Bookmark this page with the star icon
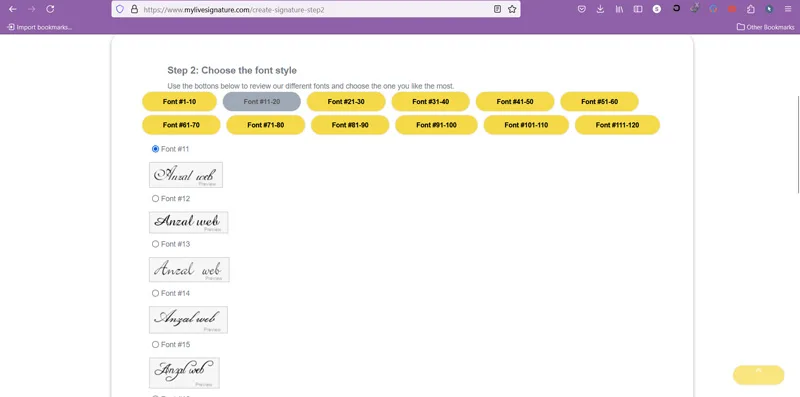The width and height of the screenshot is (800, 397). tap(512, 9)
